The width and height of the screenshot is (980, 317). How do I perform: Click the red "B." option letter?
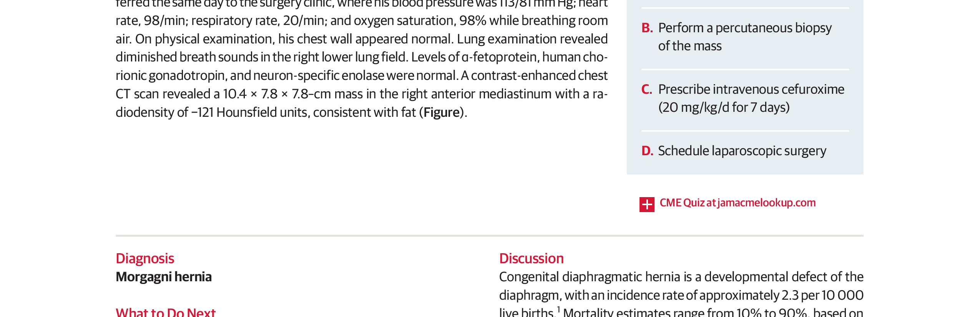[x=647, y=28]
